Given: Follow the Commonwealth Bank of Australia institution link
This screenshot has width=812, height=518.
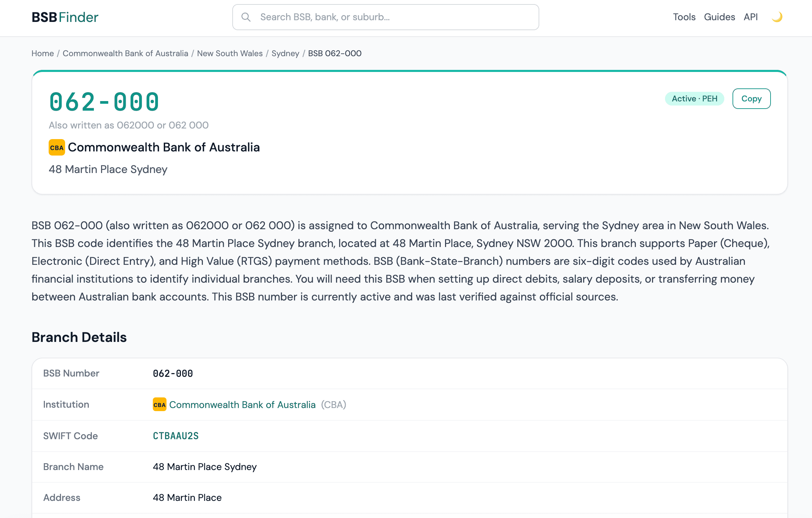Looking at the screenshot, I should coord(243,405).
